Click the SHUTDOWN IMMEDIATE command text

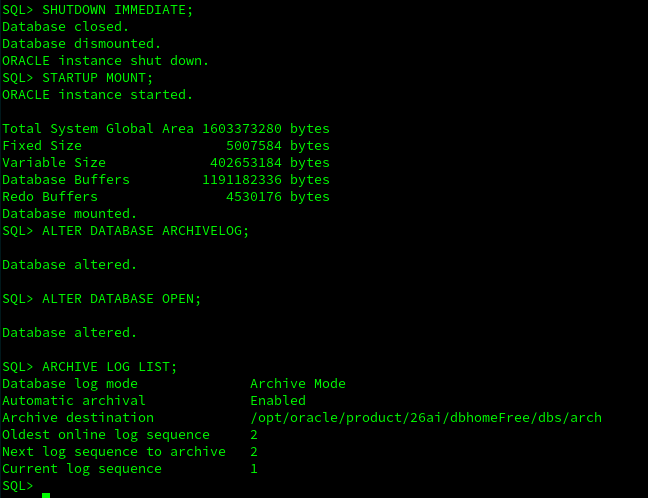click(x=117, y=10)
